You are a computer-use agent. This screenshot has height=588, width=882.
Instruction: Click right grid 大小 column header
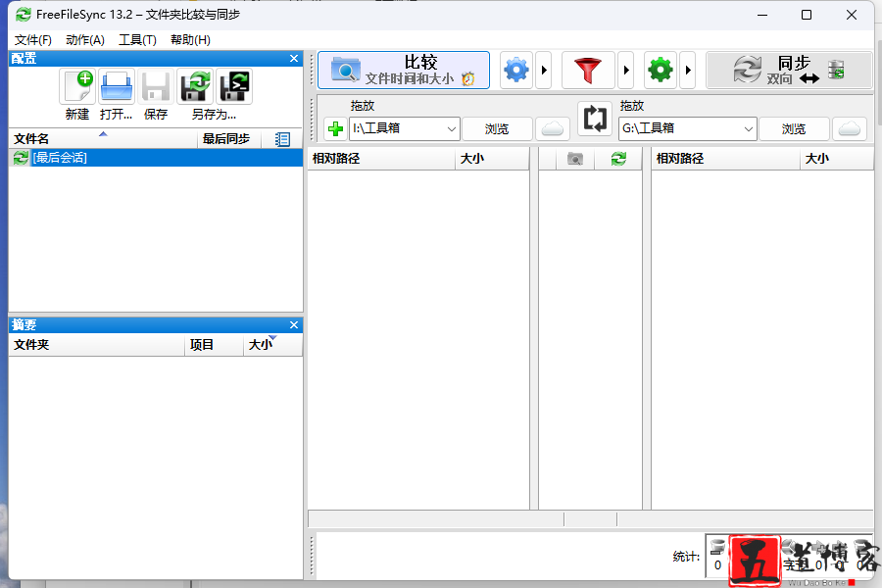click(837, 159)
